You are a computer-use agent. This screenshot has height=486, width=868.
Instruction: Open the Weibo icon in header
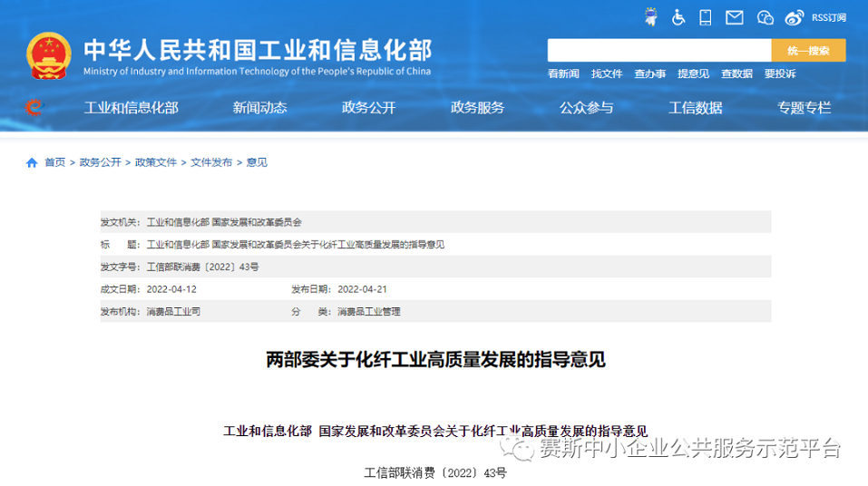pyautogui.click(x=794, y=17)
